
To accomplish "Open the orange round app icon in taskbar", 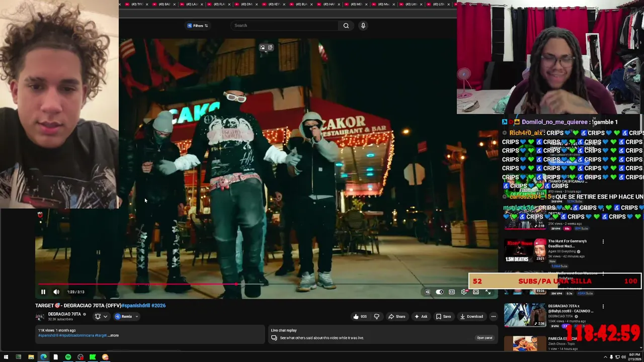I will tap(105, 357).
